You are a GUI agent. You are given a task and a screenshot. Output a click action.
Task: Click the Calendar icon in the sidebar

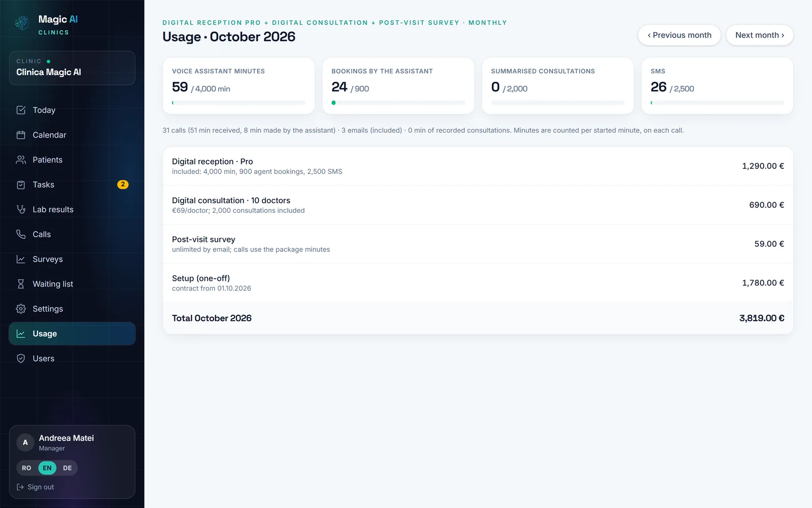pyautogui.click(x=21, y=135)
